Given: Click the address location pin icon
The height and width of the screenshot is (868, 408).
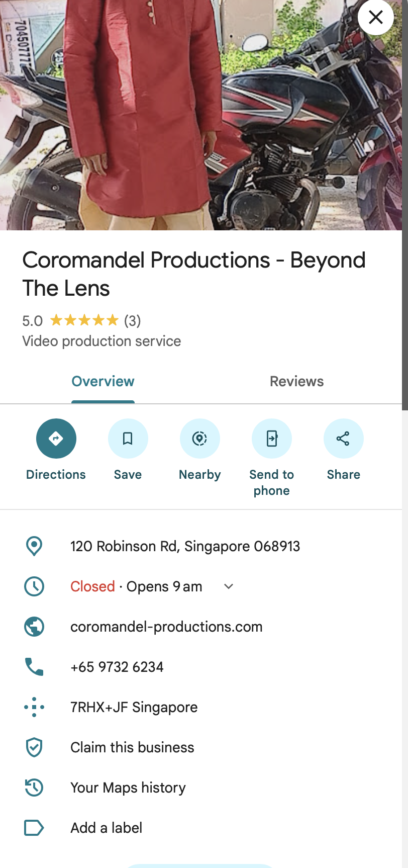Looking at the screenshot, I should pos(34,546).
